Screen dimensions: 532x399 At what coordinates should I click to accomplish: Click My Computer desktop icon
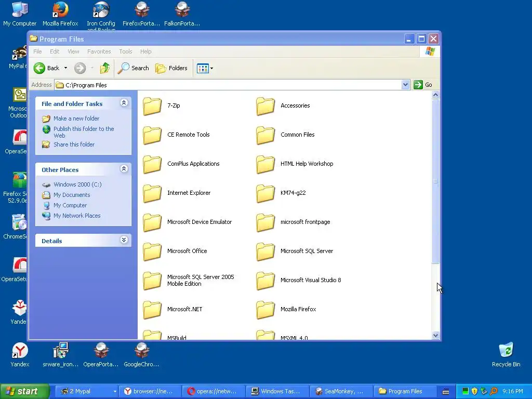coord(20,14)
